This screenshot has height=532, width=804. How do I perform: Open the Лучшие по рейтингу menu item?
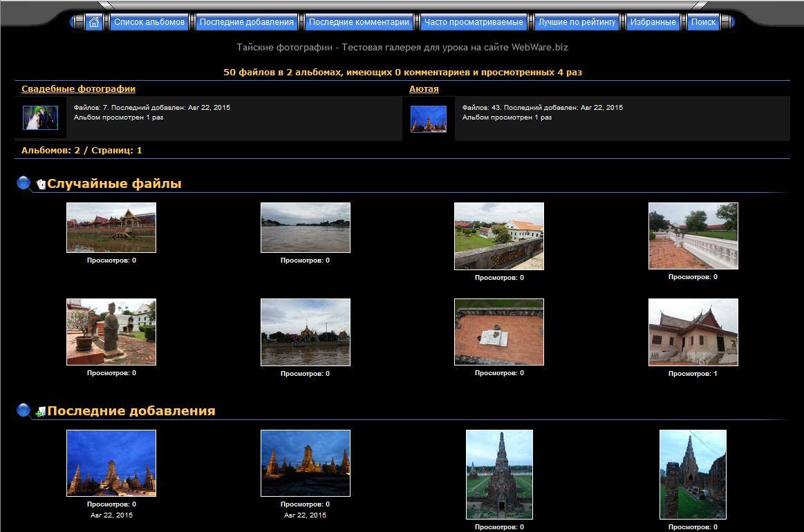tap(577, 22)
